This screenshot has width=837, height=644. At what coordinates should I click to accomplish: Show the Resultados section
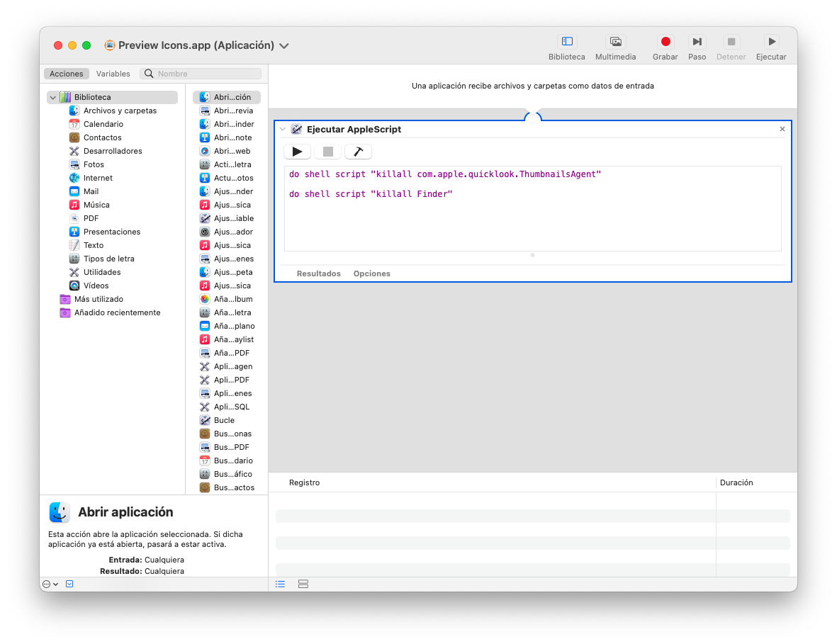[x=319, y=273]
